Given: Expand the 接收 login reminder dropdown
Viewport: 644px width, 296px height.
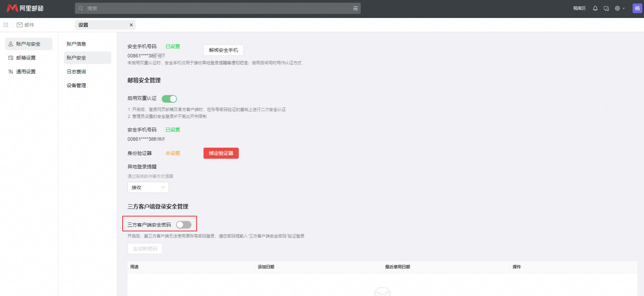Looking at the screenshot, I should pyautogui.click(x=148, y=187).
